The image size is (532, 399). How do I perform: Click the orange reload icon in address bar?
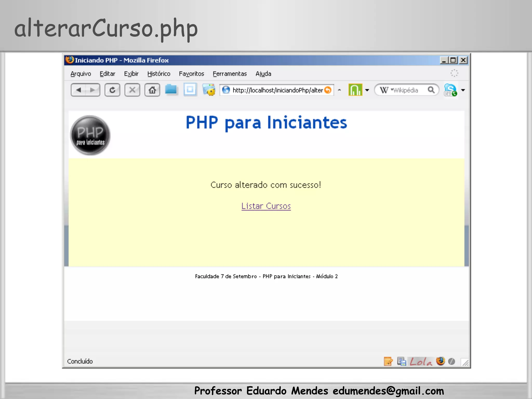click(x=328, y=90)
